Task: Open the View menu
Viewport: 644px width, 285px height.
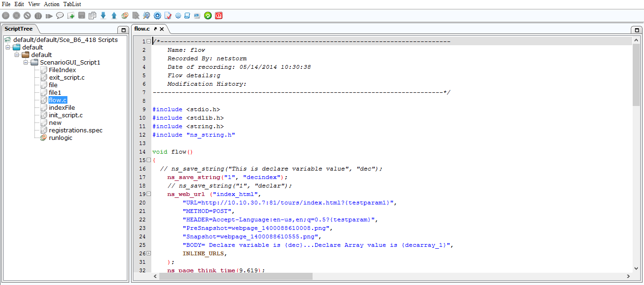Action: 34,4
